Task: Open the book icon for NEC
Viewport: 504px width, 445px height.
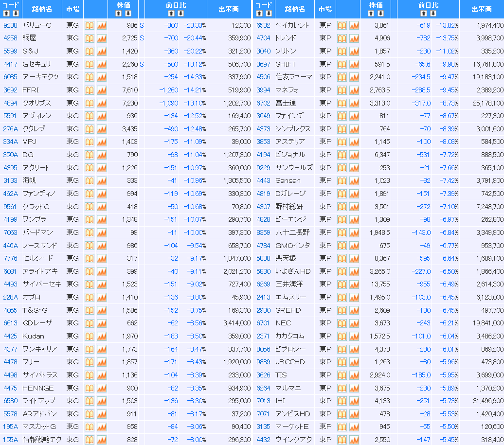Action: [x=342, y=323]
